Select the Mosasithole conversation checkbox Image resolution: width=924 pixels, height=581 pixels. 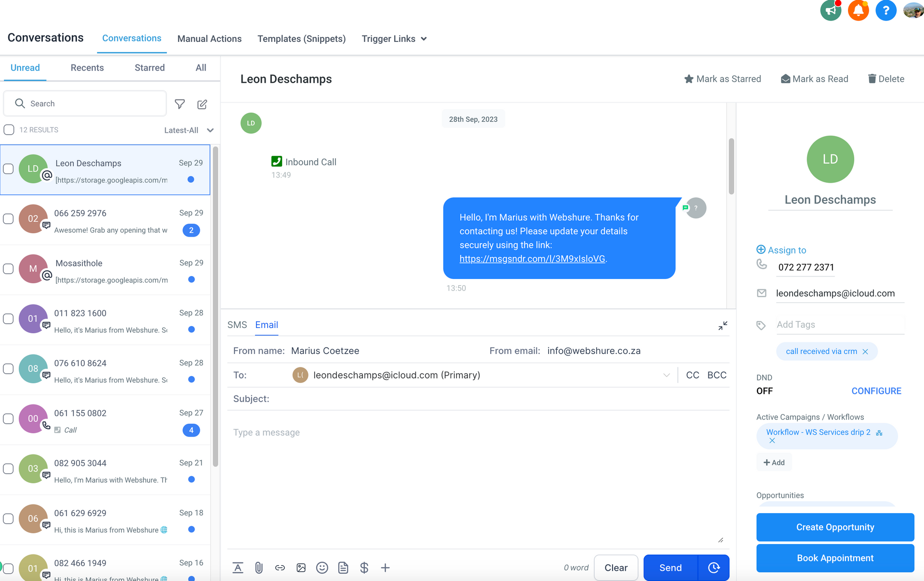tap(8, 269)
